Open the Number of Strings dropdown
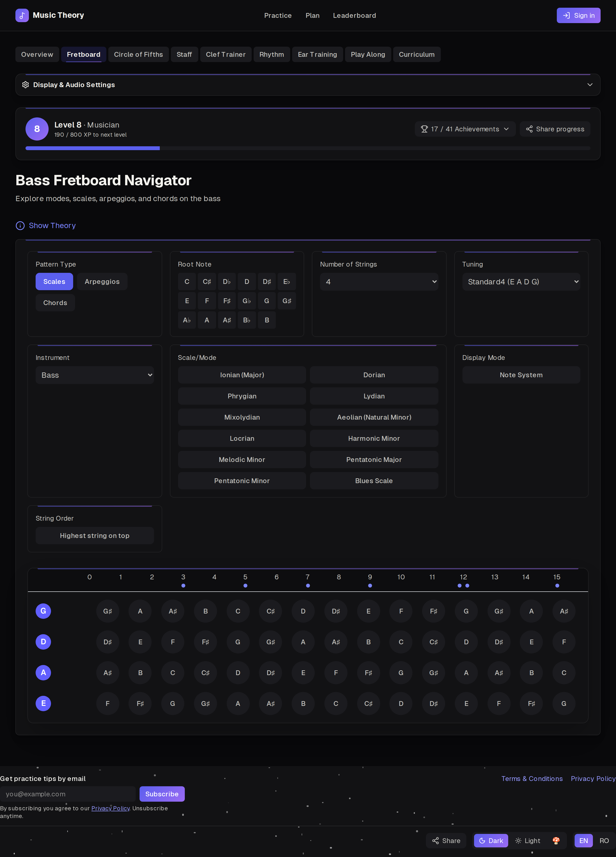The width and height of the screenshot is (616, 857). point(379,281)
